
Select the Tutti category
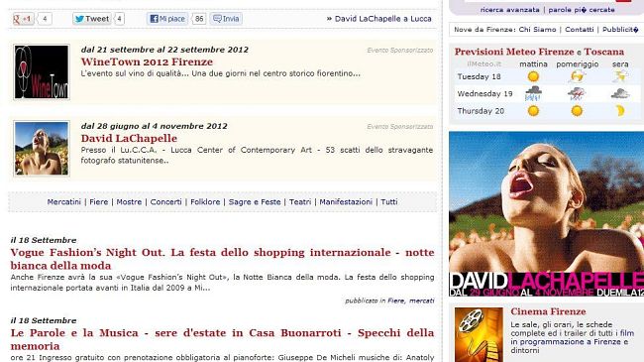click(389, 202)
